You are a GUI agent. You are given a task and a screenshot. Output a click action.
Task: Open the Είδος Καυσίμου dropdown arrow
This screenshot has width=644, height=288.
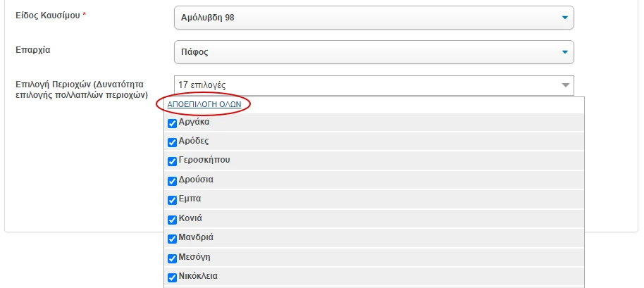564,18
